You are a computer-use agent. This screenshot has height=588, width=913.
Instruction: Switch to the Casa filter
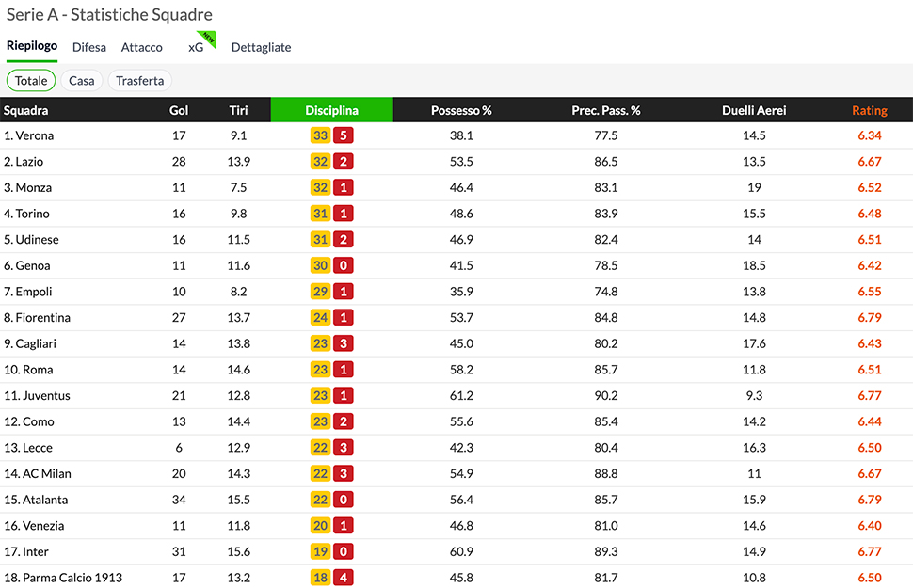[x=82, y=81]
